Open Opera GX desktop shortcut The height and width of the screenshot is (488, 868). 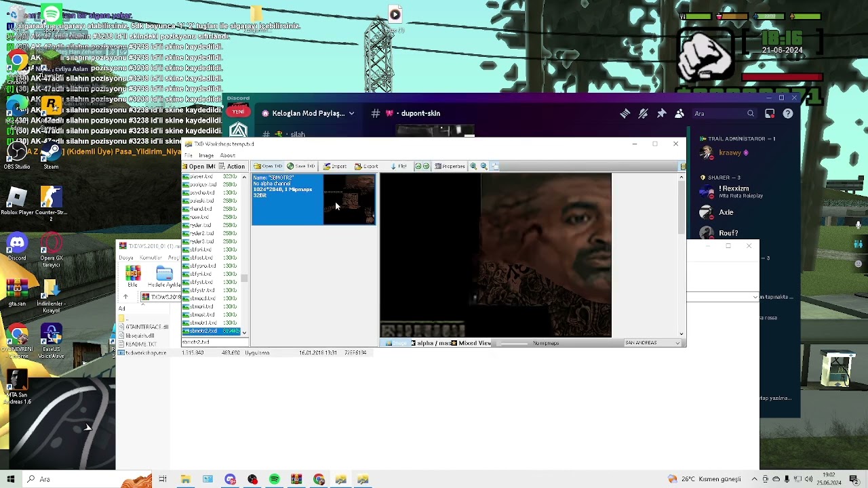[51, 250]
